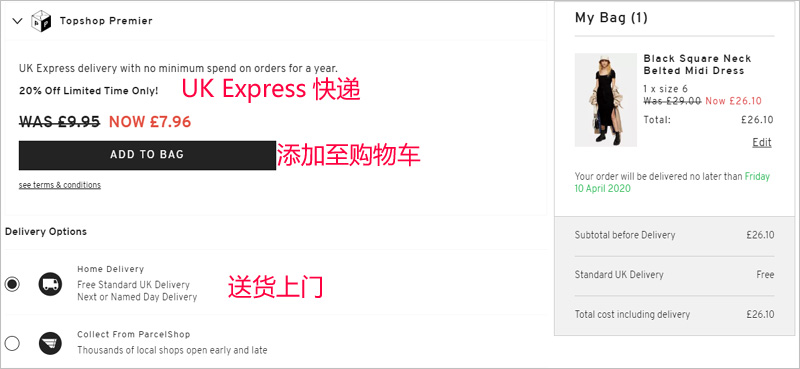This screenshot has height=369, width=800.
Task: Add Topshop Premier to bag
Action: pos(147,155)
